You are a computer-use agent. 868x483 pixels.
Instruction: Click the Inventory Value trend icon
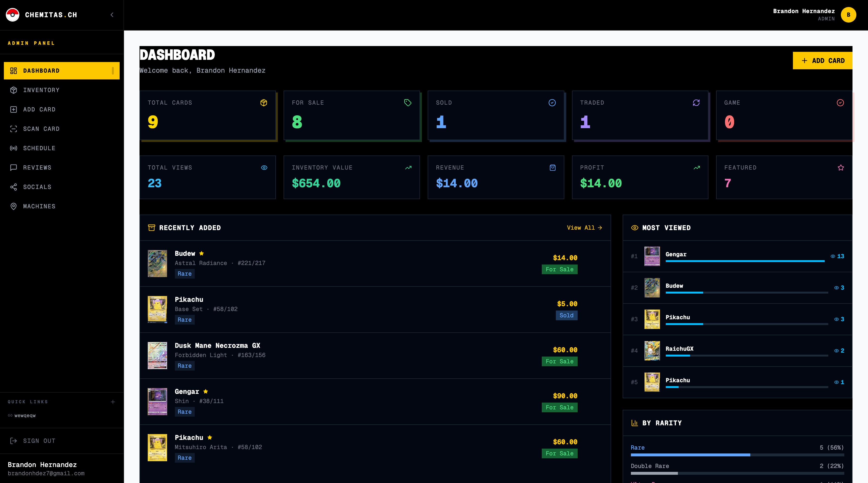pyautogui.click(x=408, y=168)
